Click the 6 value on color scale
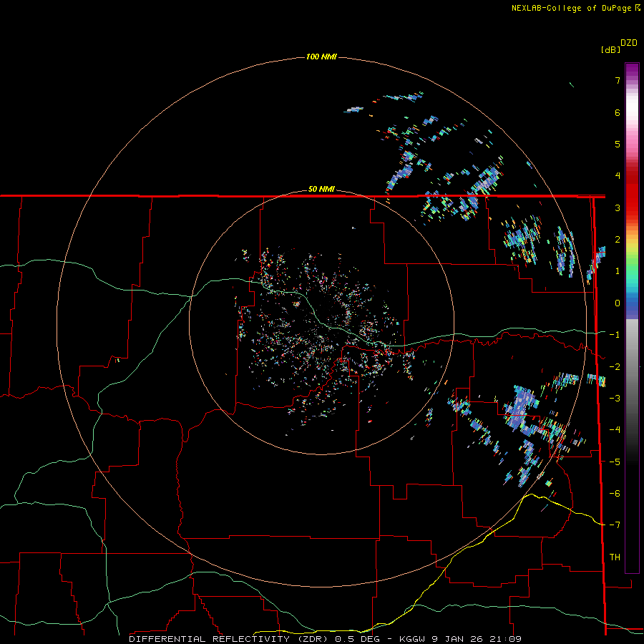 [618, 112]
